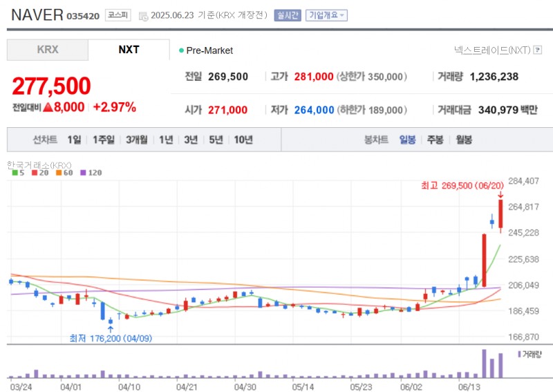Click the 264,817 y-axis price label
Screen dimensions: 553x392
pyautogui.click(x=523, y=207)
